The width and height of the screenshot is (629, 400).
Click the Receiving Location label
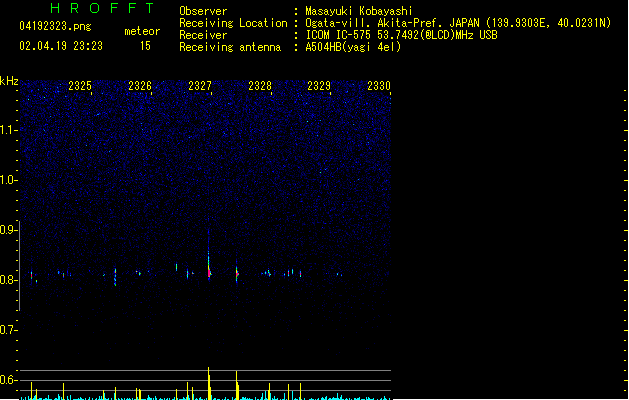[x=233, y=23]
